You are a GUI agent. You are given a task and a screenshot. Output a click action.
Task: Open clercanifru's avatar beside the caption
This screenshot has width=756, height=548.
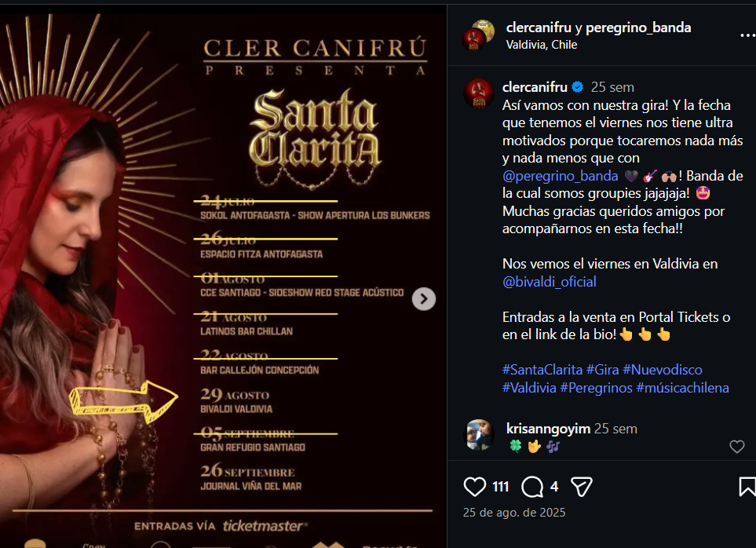pyautogui.click(x=478, y=93)
